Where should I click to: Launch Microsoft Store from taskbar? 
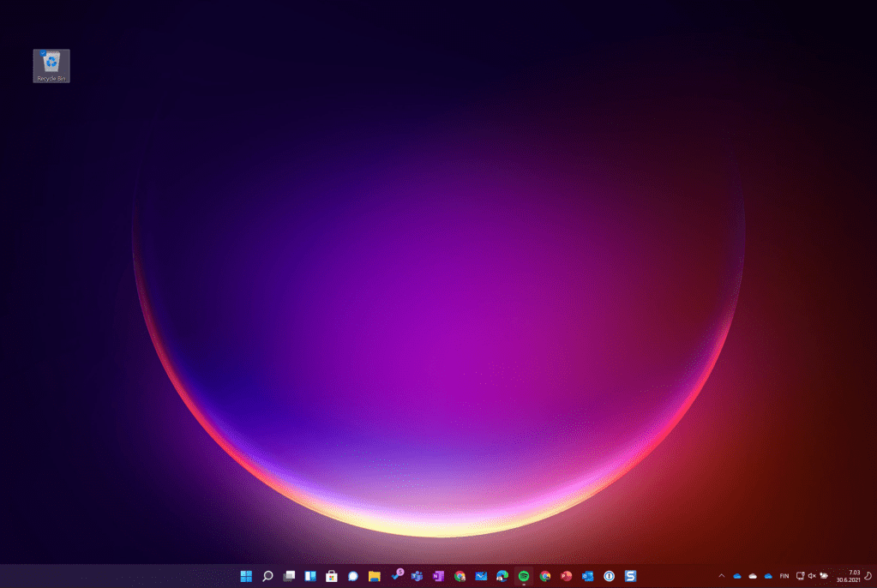[x=332, y=576]
